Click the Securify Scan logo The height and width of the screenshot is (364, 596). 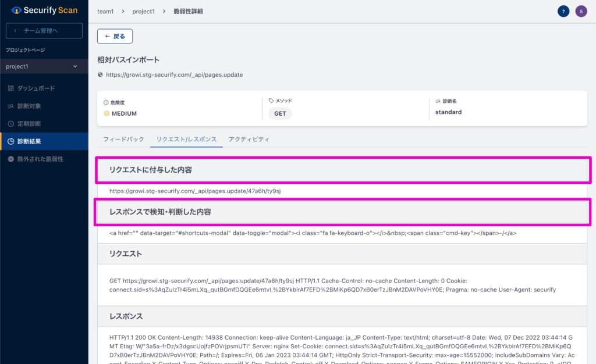click(44, 10)
